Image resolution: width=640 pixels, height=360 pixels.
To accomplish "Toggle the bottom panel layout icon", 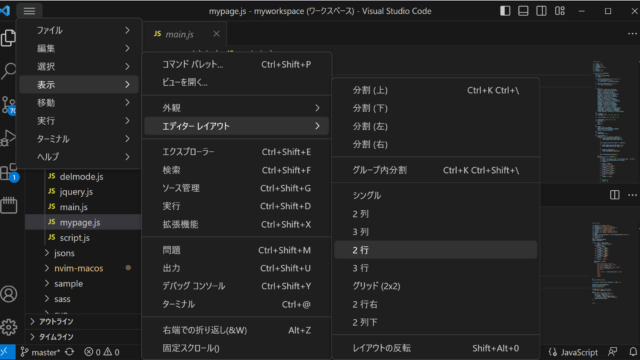I will pyautogui.click(x=523, y=11).
